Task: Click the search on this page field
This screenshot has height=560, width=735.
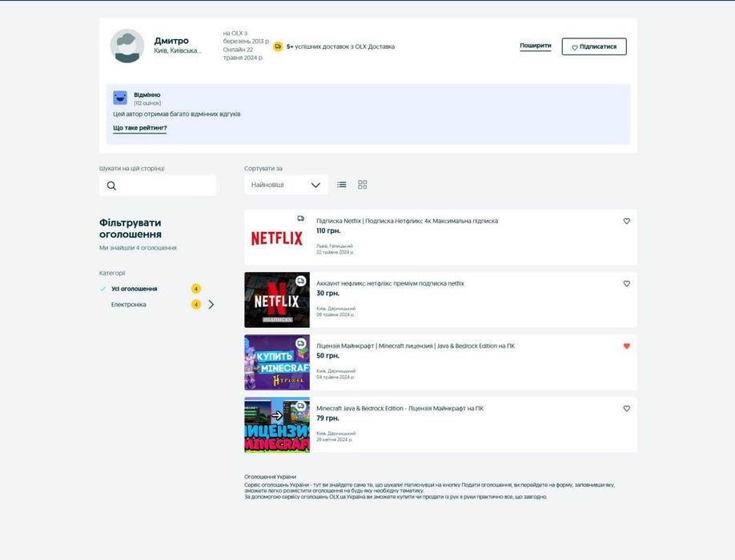Action: (158, 186)
